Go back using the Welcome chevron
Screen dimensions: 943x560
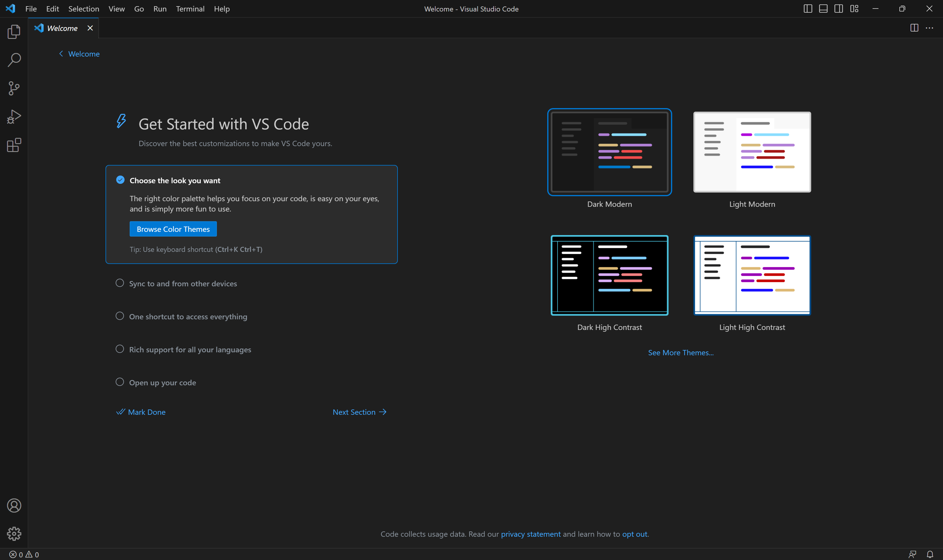(x=61, y=54)
